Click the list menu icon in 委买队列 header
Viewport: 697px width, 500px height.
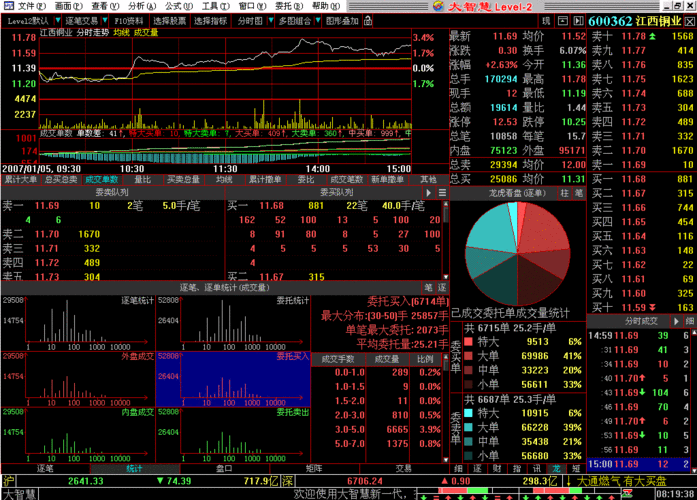point(442,193)
